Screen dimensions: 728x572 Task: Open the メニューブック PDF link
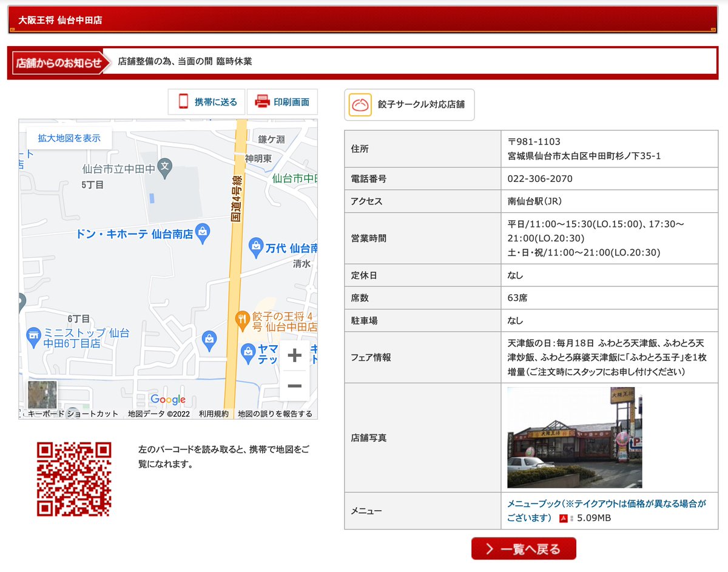tap(607, 511)
